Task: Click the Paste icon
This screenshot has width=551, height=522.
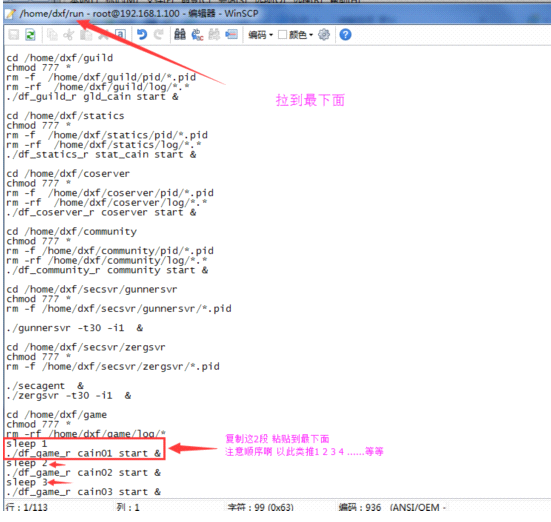Action: (x=86, y=35)
